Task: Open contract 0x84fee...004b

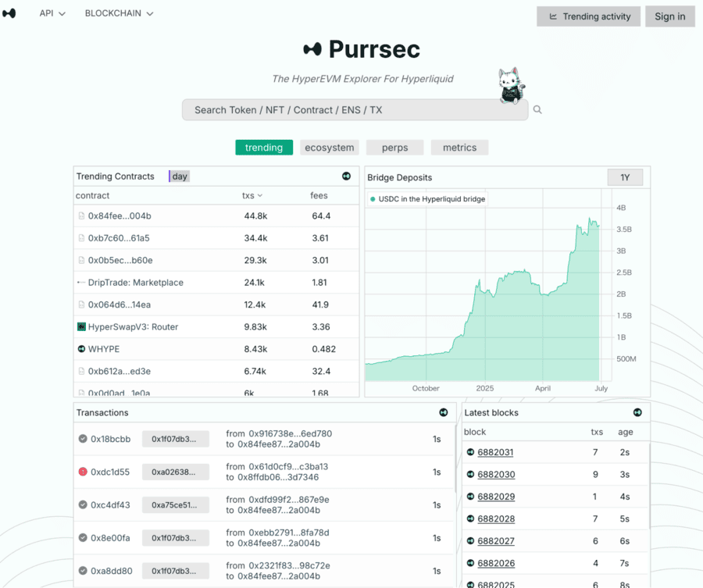Action: point(120,216)
